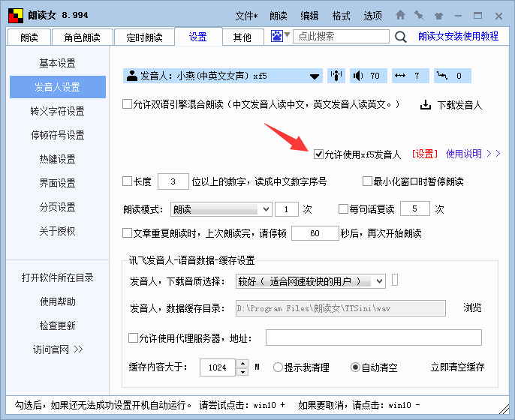
Task: Switch to the 定时朗读 tab
Action: (144, 37)
